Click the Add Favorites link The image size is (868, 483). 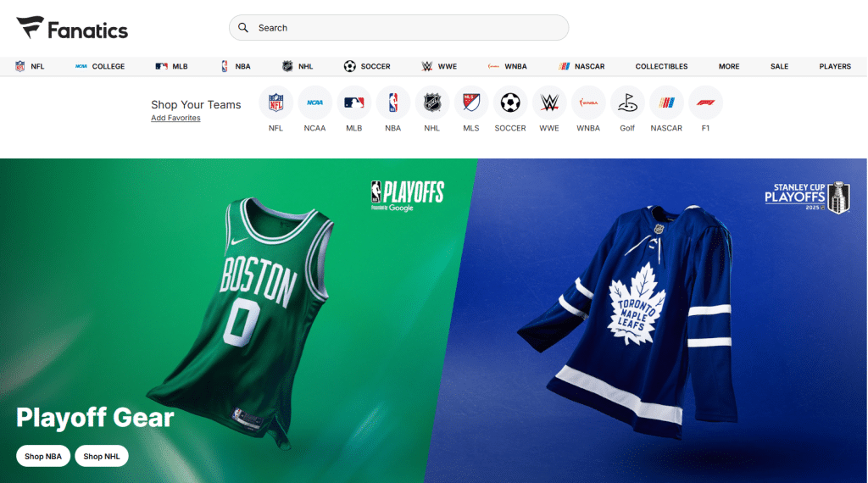pos(175,119)
